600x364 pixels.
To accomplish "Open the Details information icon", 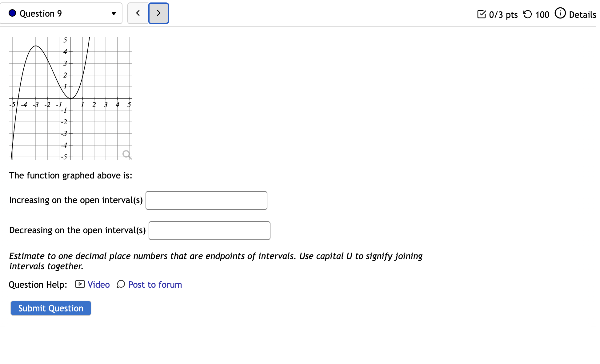I will coord(561,13).
